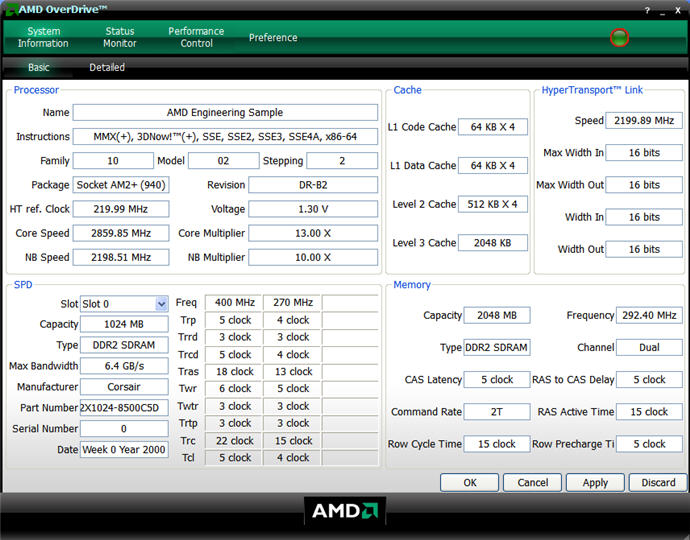
Task: Click the Max Width Out value
Action: click(x=644, y=185)
